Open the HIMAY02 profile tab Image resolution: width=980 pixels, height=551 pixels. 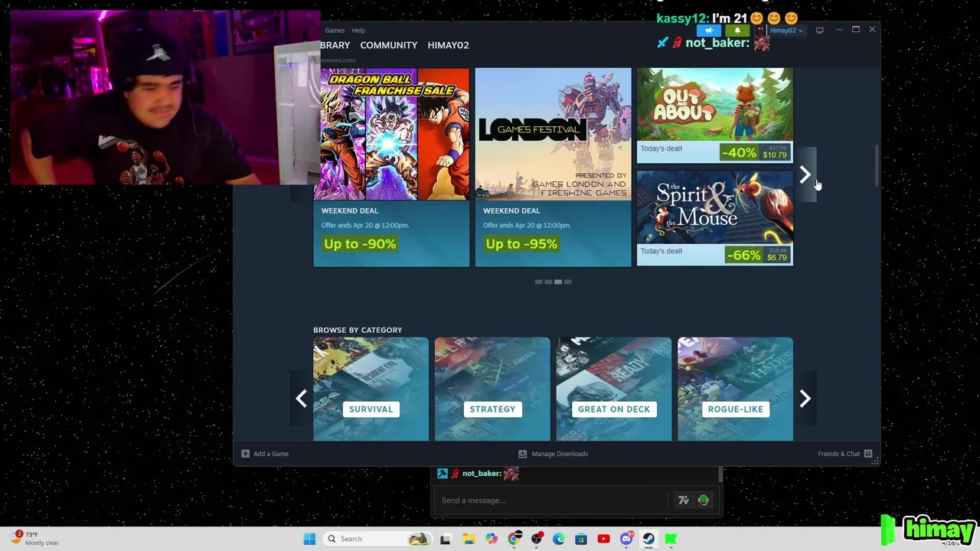pos(448,45)
